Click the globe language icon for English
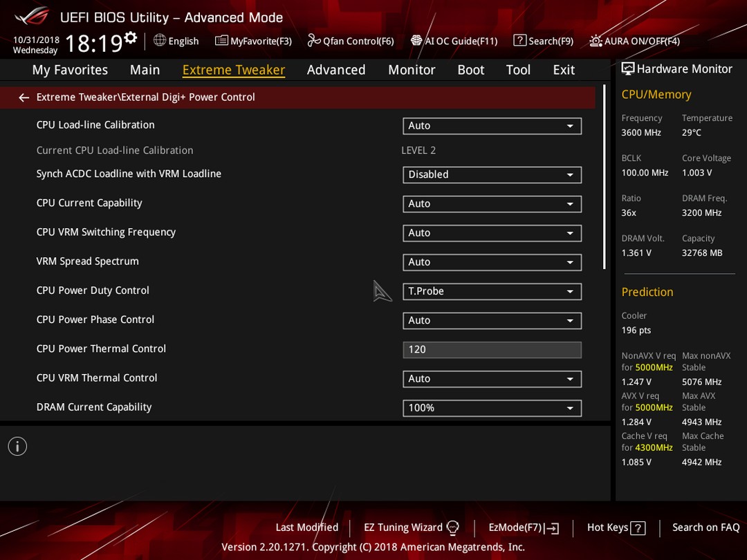 pos(160,41)
